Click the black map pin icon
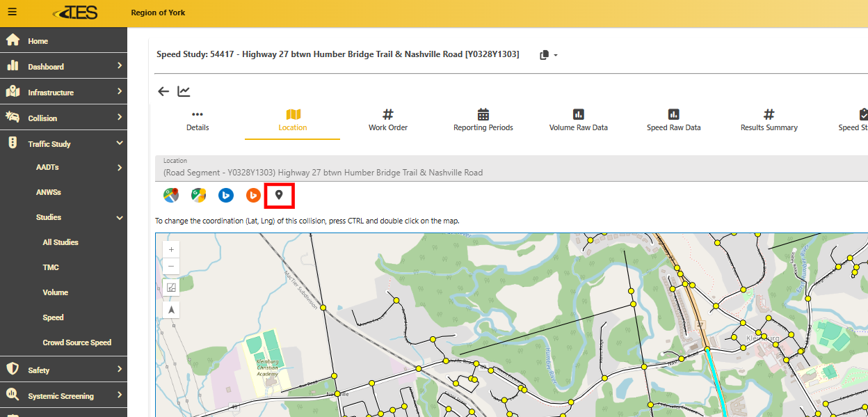 pos(279,196)
